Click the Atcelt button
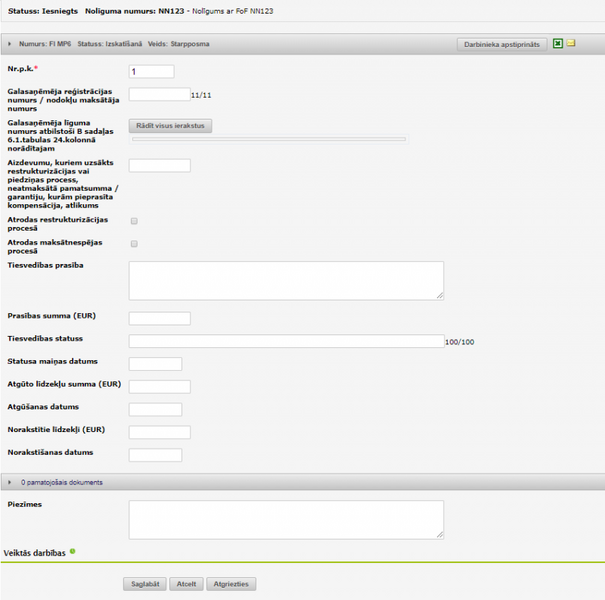 185,584
